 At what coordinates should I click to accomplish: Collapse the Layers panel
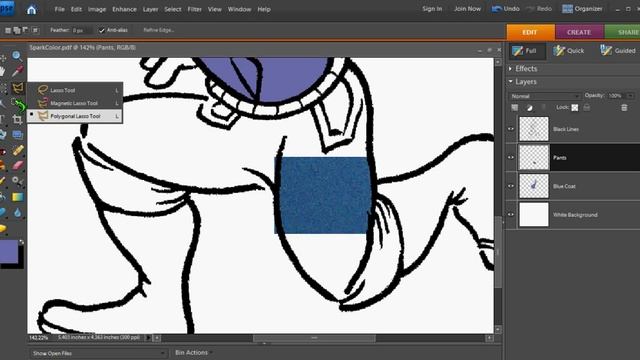(511, 82)
